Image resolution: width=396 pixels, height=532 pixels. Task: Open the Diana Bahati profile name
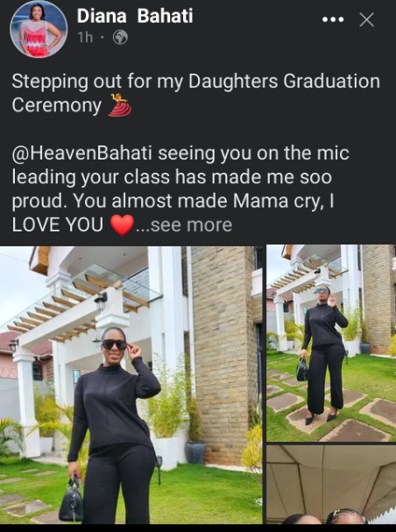tap(135, 16)
